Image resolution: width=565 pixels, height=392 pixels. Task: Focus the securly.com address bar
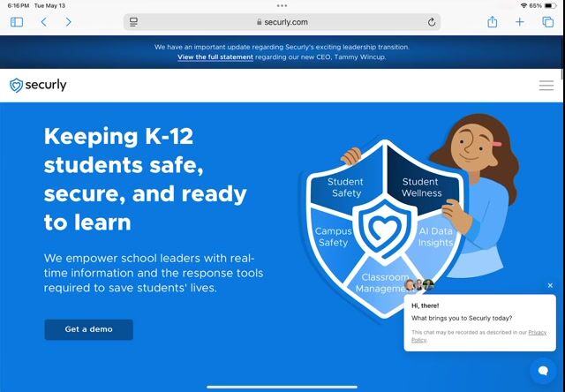[x=282, y=22]
